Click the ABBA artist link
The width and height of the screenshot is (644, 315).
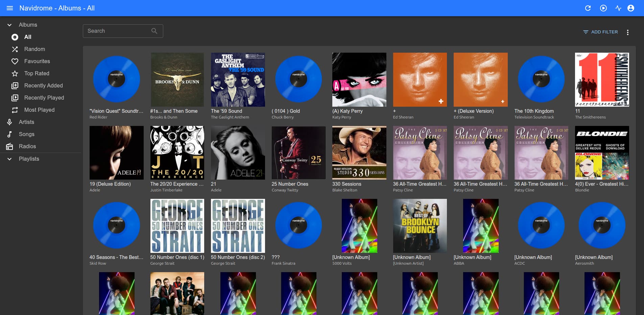(x=459, y=263)
